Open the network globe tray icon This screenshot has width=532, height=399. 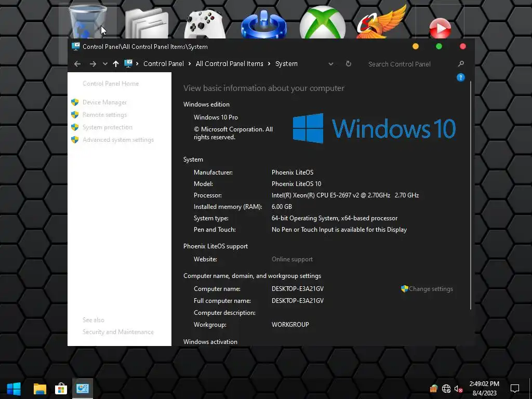[x=446, y=389]
